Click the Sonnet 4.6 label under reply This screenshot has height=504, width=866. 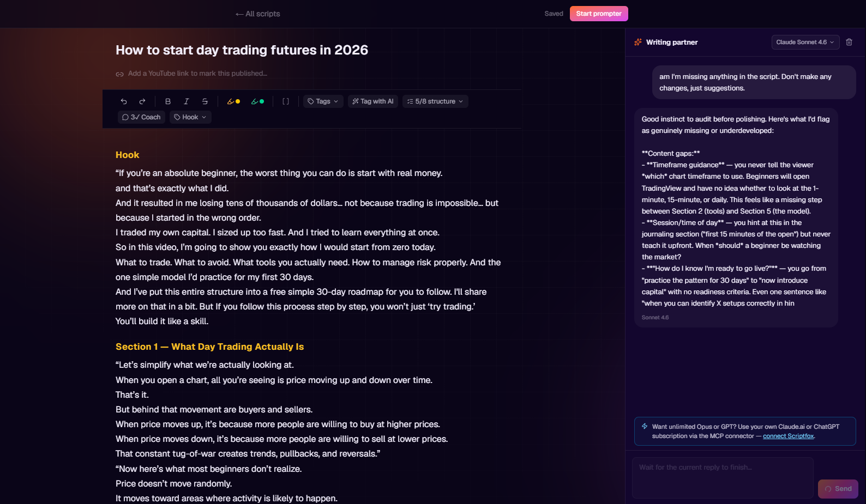655,318
